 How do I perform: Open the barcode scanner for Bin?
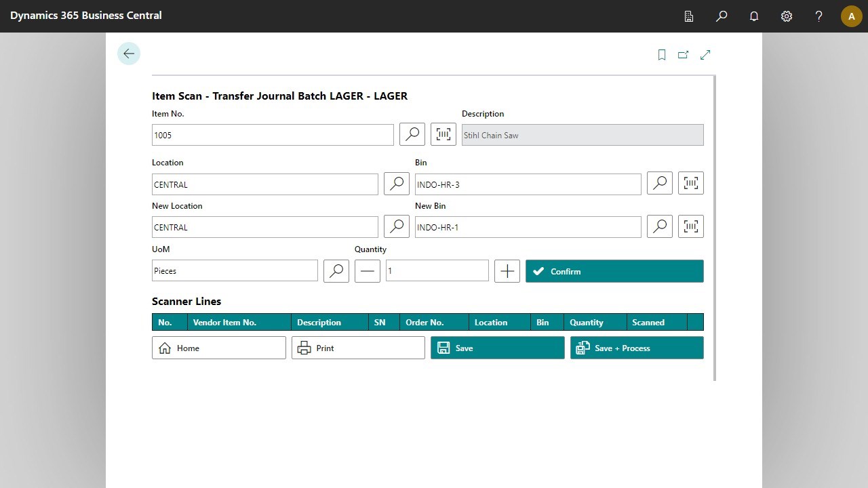tap(690, 182)
